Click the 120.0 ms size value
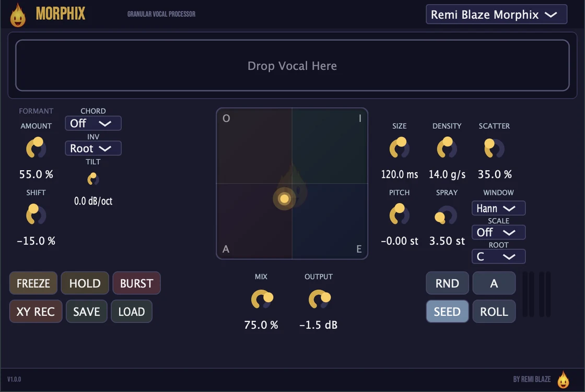This screenshot has width=585, height=392. 399,174
